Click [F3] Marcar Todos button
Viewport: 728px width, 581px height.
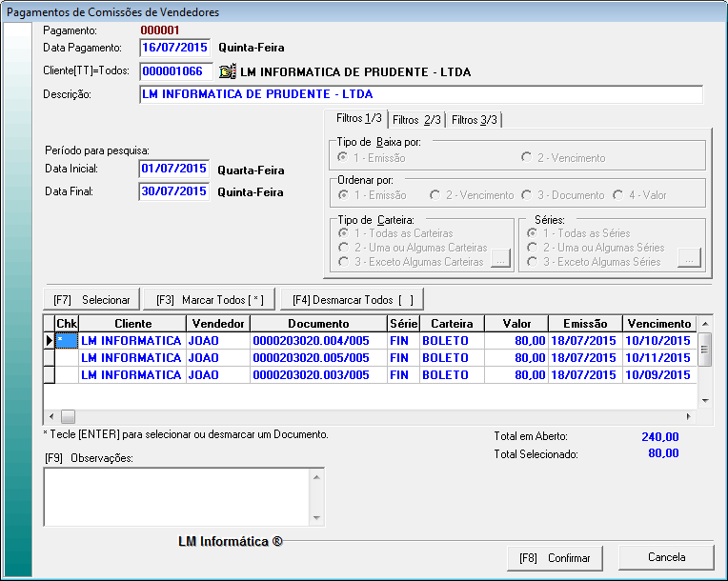[210, 300]
